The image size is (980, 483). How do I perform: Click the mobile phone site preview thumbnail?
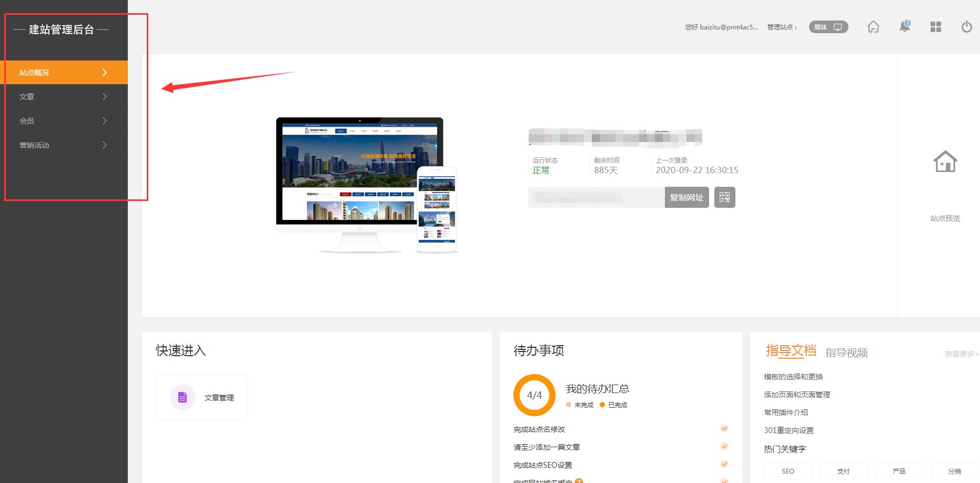click(437, 209)
